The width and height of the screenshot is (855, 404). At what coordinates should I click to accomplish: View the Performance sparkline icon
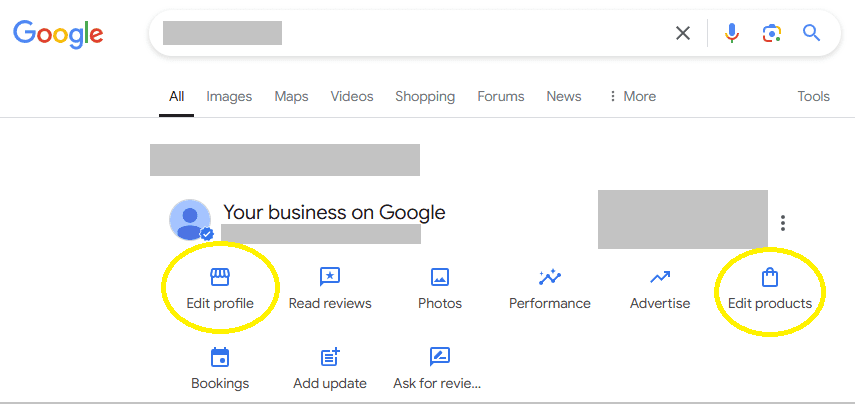[x=549, y=277]
